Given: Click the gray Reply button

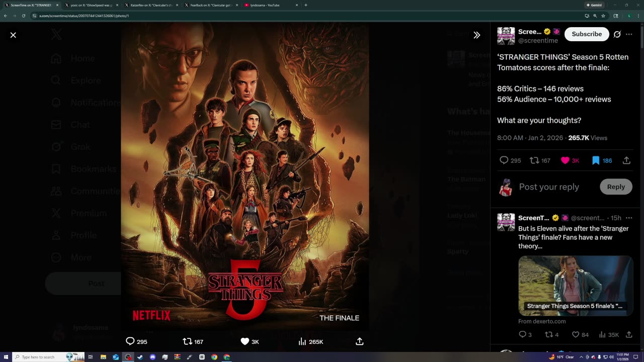Looking at the screenshot, I should click(x=616, y=187).
